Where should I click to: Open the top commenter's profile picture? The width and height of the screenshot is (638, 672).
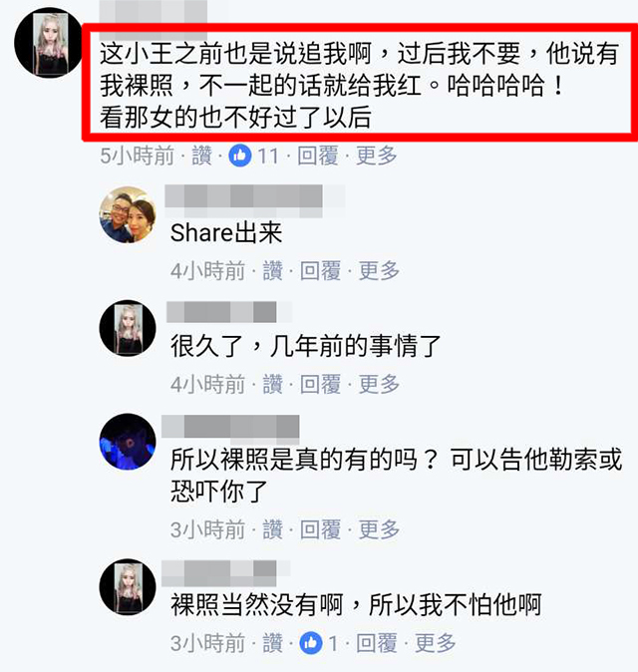pos(49,43)
